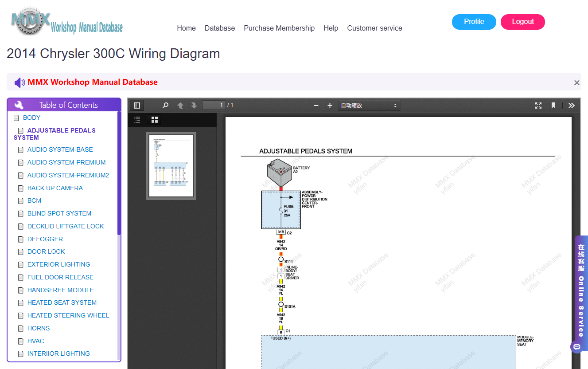Screen dimensions: 588x369
Task: Click the chat bubble icon on Online Service
Action: pos(576,347)
